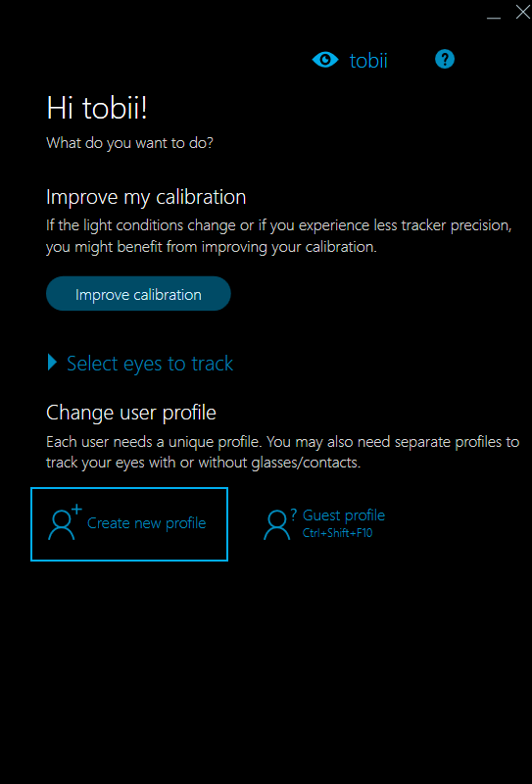The width and height of the screenshot is (532, 784).
Task: Click the eye icon beside tobii
Action: [325, 60]
